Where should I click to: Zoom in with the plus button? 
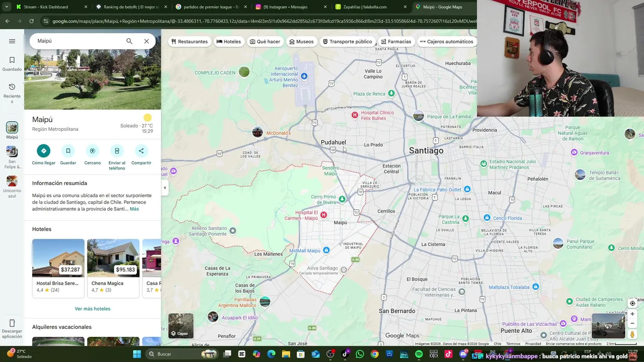pos(632,314)
